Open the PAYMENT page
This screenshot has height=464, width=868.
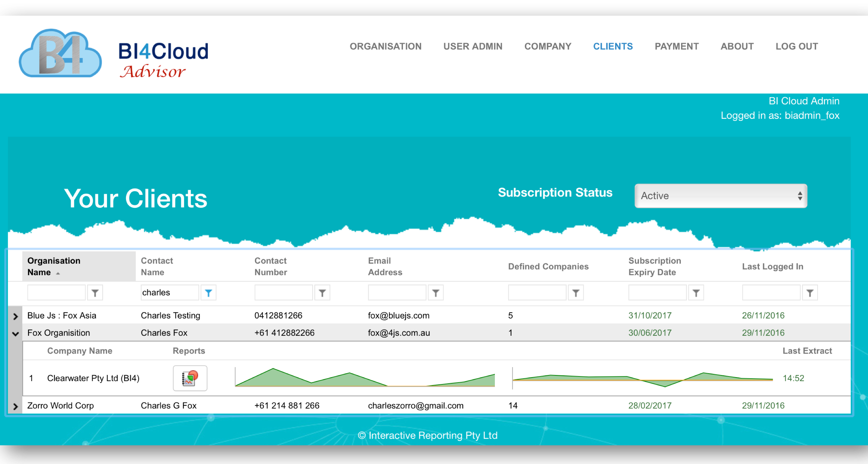coord(677,46)
